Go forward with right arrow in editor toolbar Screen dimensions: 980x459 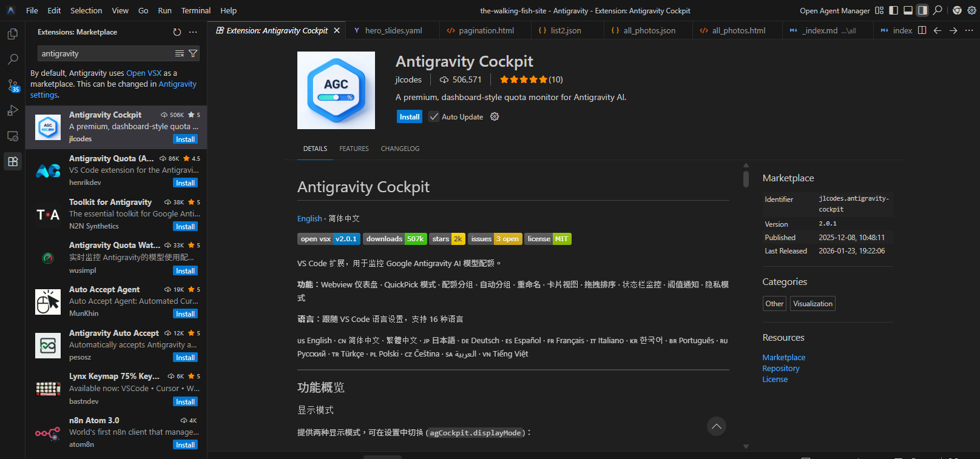click(953, 30)
